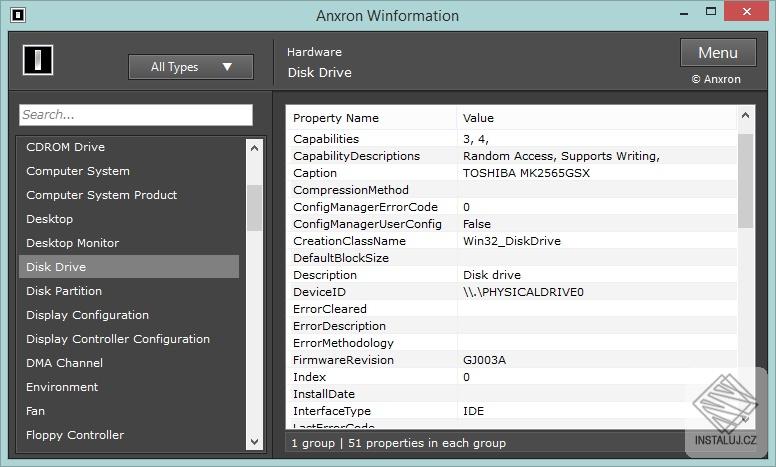Select Computer System Product entry
The width and height of the screenshot is (776, 467).
point(101,195)
